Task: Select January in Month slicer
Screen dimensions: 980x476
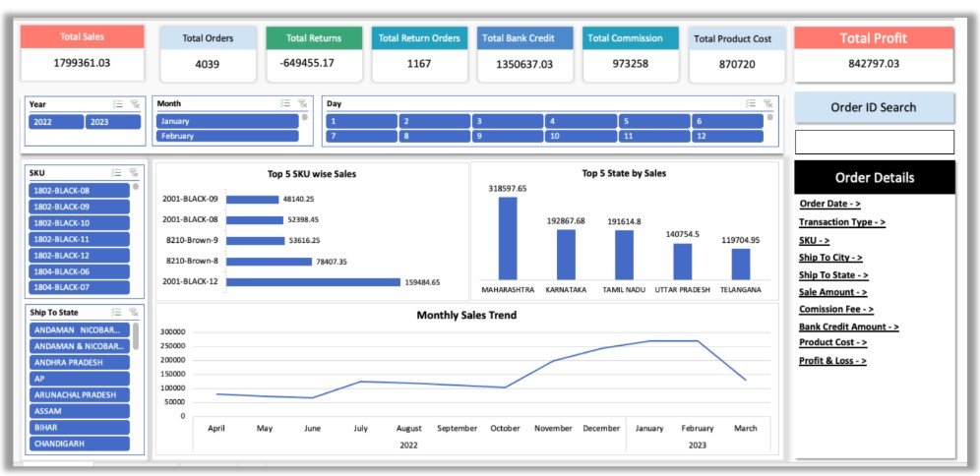Action: [227, 121]
